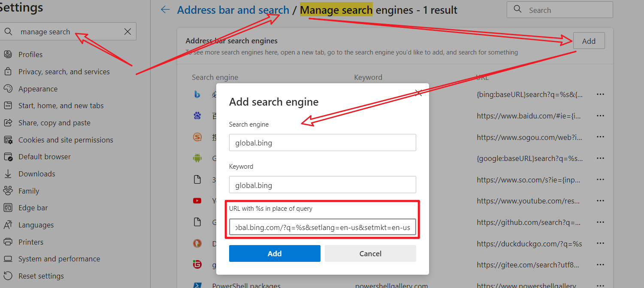The height and width of the screenshot is (288, 644).
Task: Click the Gitee icon in engine list
Action: 197,265
